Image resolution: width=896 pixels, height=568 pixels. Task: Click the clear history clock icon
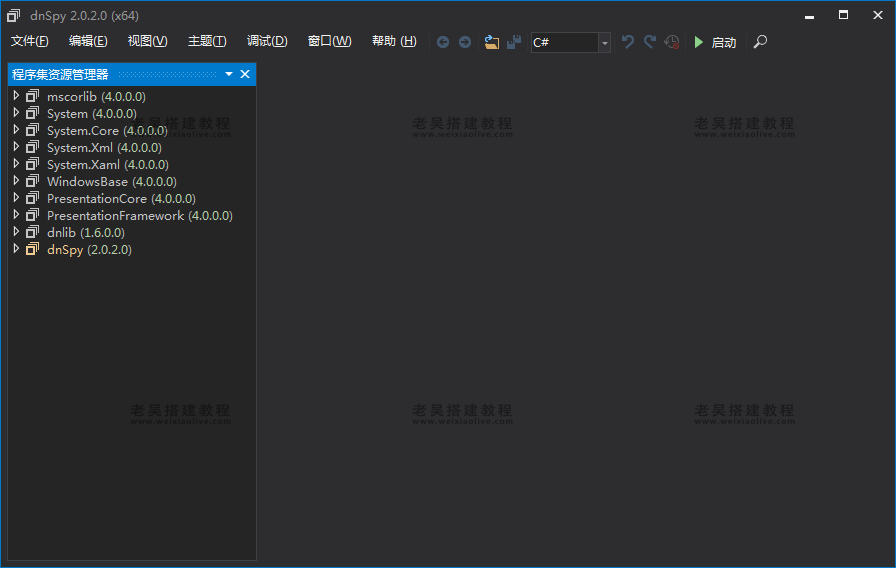pos(672,42)
